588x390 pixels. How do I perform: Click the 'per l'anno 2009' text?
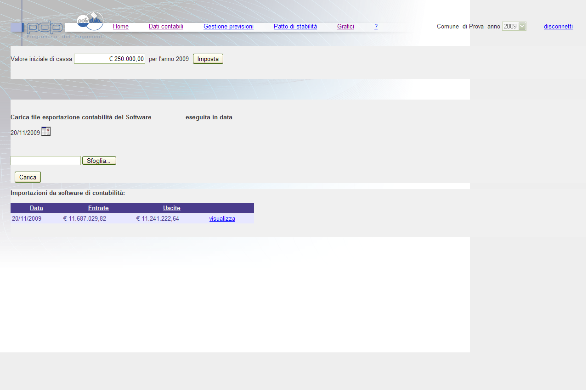point(169,59)
